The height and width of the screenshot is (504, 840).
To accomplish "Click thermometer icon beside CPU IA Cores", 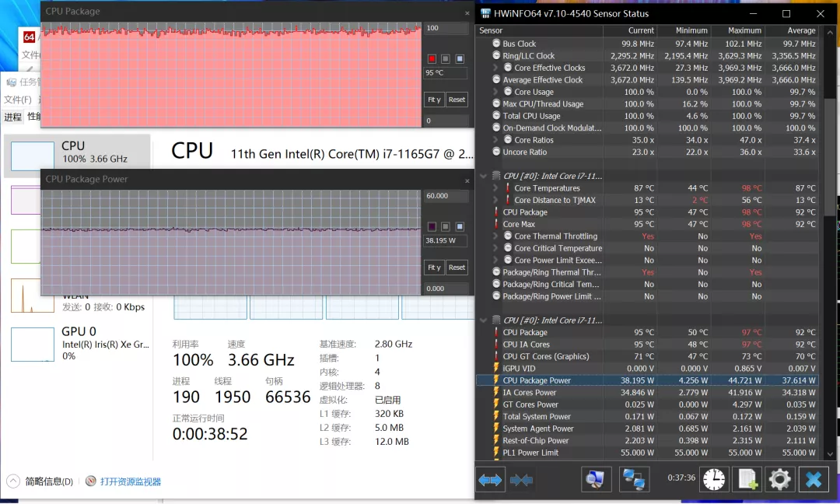I will (496, 344).
